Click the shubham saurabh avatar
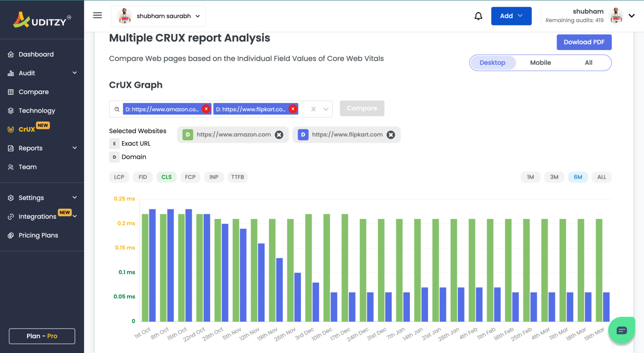This screenshot has height=353, width=644. coord(125,16)
